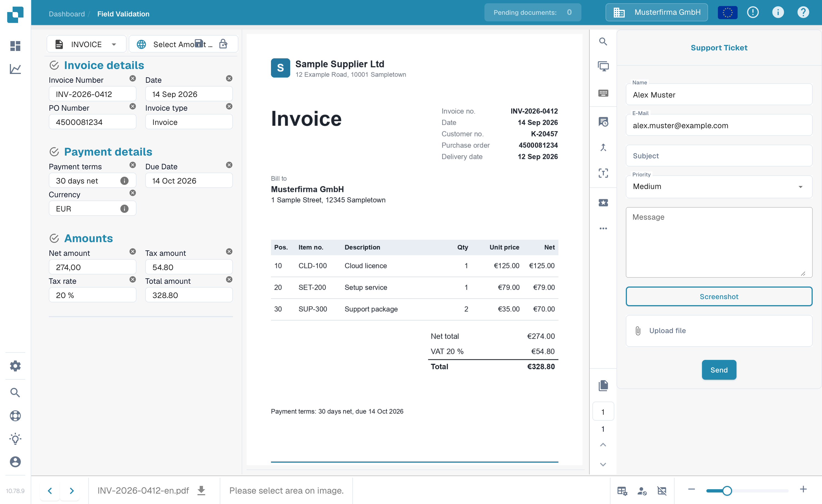Image resolution: width=822 pixels, height=504 pixels.
Task: Open the Priority Medium dropdown
Action: [719, 187]
